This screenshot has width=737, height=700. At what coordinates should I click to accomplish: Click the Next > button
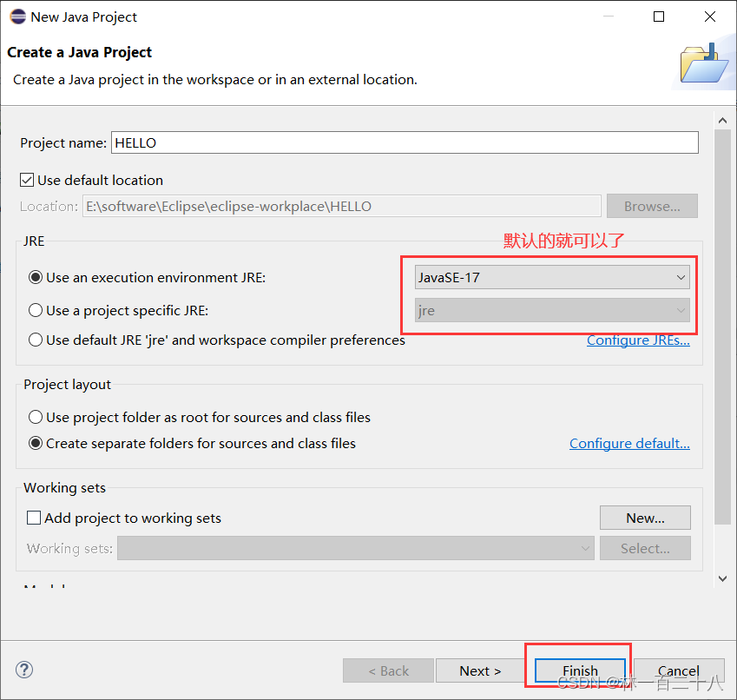[x=480, y=670]
